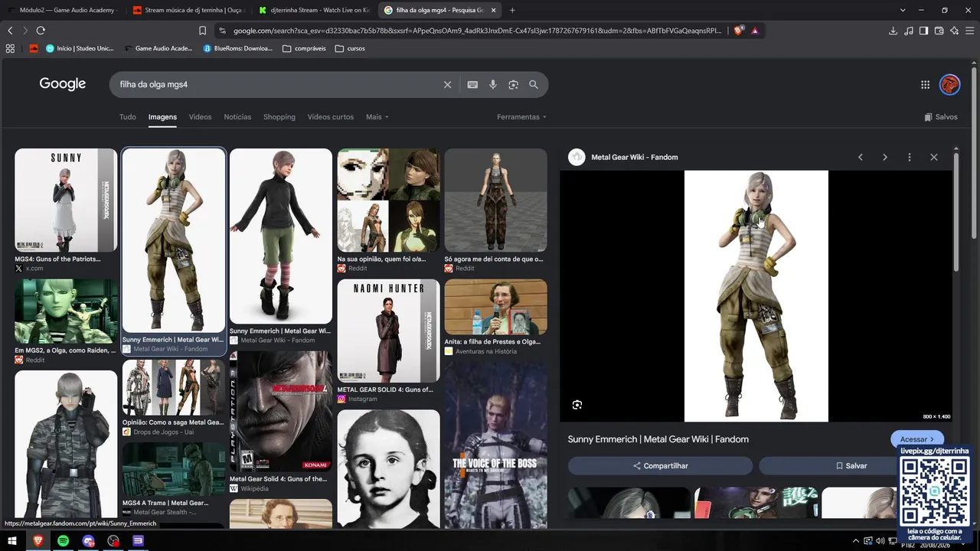Open the Game Audio Academy bookmark

coord(158,48)
